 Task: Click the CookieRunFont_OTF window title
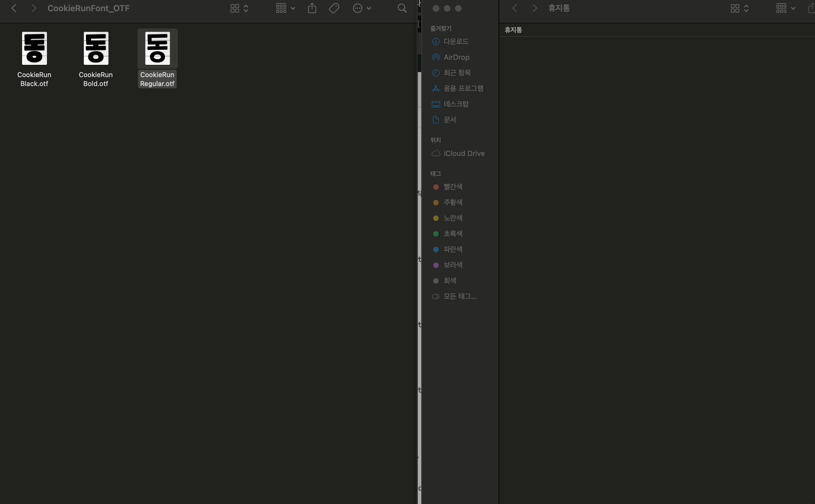[x=88, y=8]
